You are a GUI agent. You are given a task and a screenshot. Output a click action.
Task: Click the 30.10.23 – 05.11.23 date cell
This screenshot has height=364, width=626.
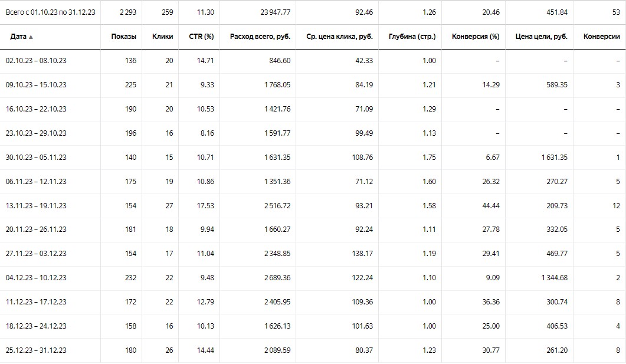tap(36, 158)
